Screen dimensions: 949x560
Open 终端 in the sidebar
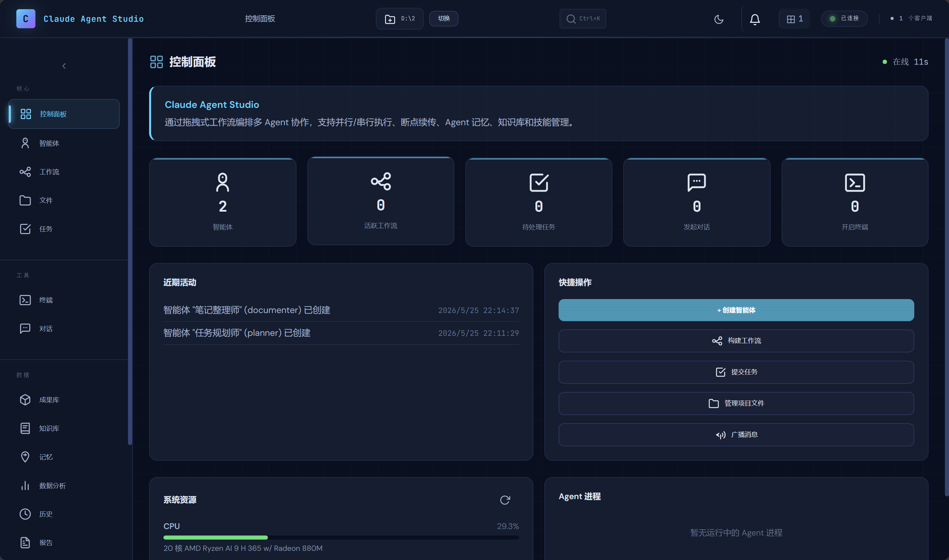pos(64,300)
